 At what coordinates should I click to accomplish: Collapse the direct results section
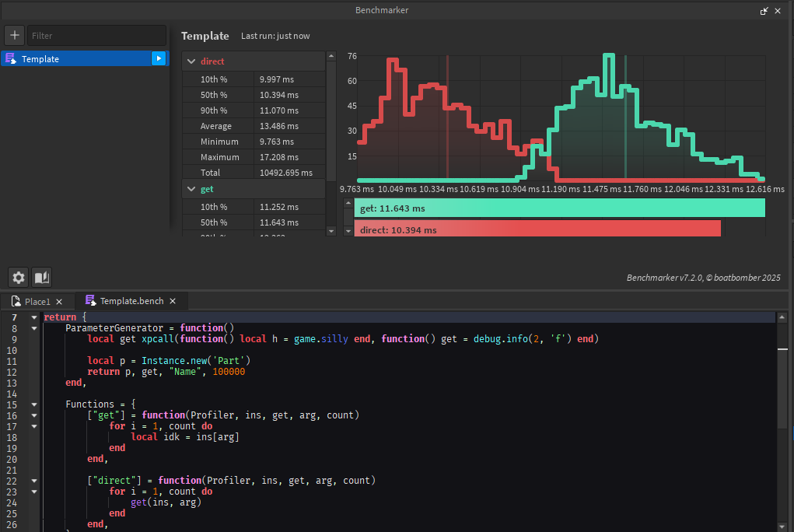tap(191, 61)
